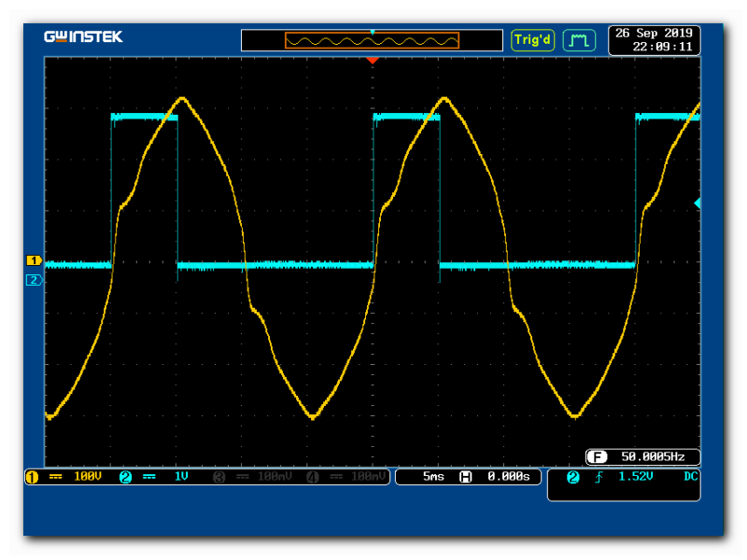Image resolution: width=747 pixels, height=560 pixels.
Task: Select the channel 1 yellow indicator
Action: point(32,477)
